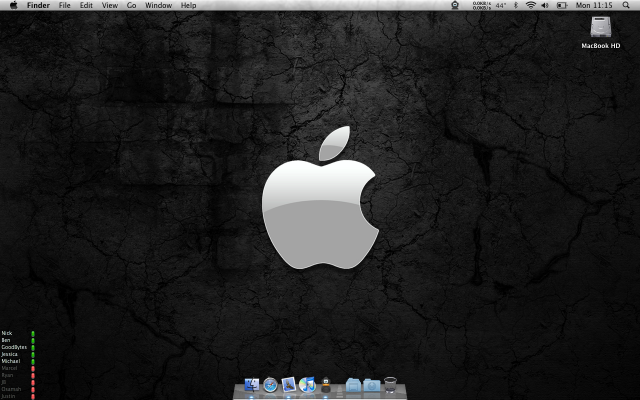This screenshot has height=400, width=640.
Task: Open Finder from the Dock
Action: 252,385
